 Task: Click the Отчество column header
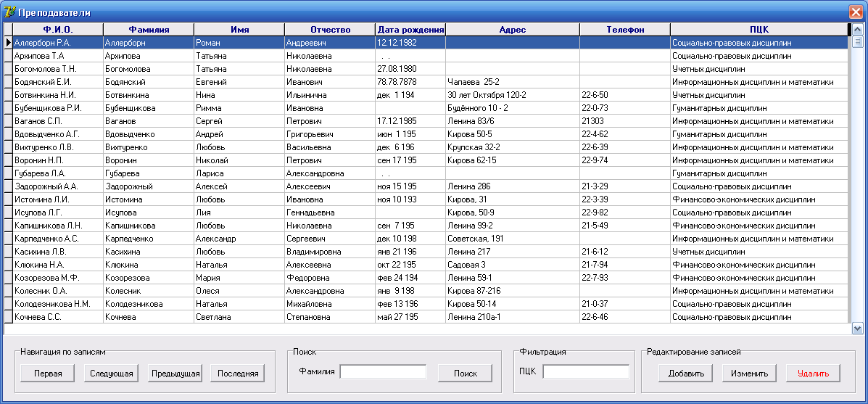pos(330,29)
